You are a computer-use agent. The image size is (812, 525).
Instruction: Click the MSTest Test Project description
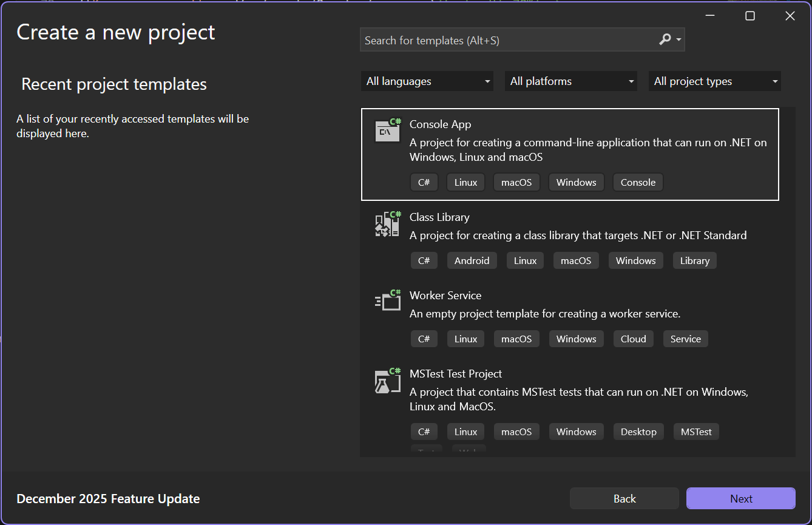[x=579, y=399]
